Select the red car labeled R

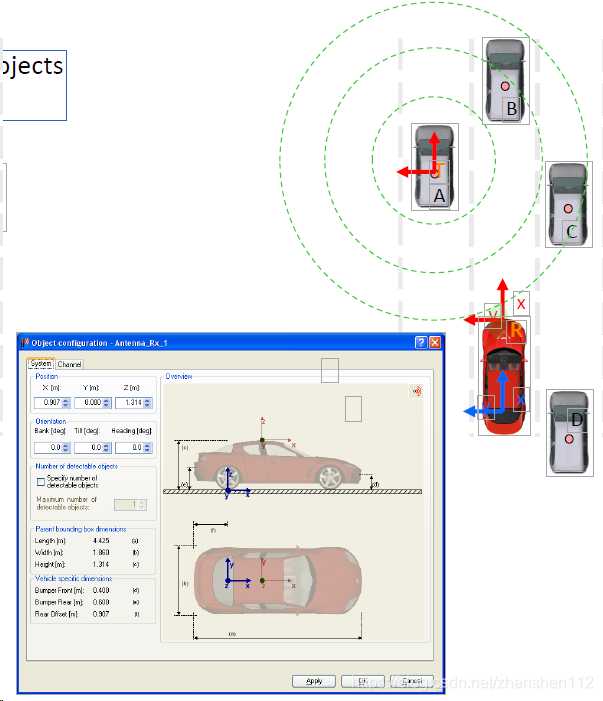[504, 376]
